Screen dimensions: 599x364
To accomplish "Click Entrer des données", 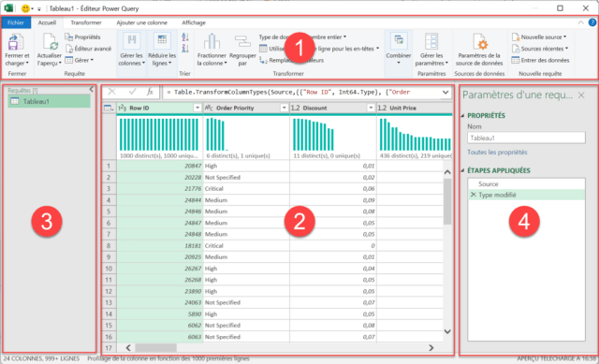I will click(541, 60).
